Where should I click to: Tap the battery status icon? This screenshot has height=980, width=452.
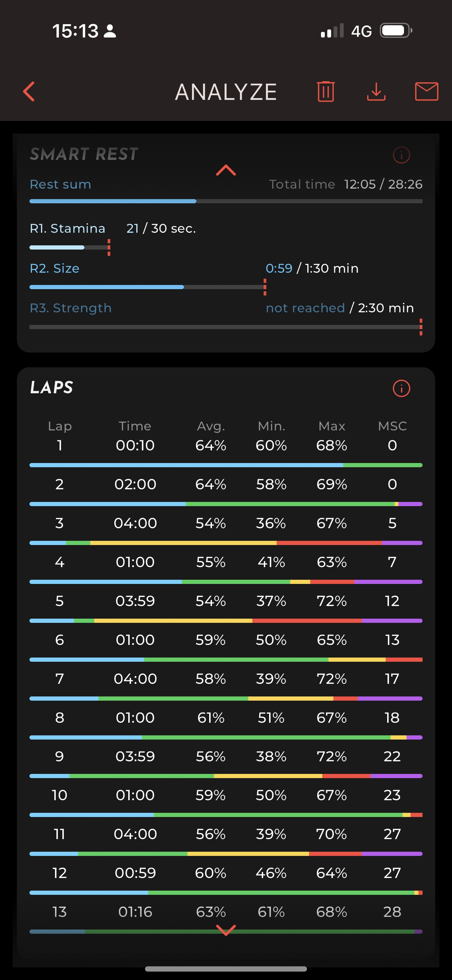tap(396, 30)
